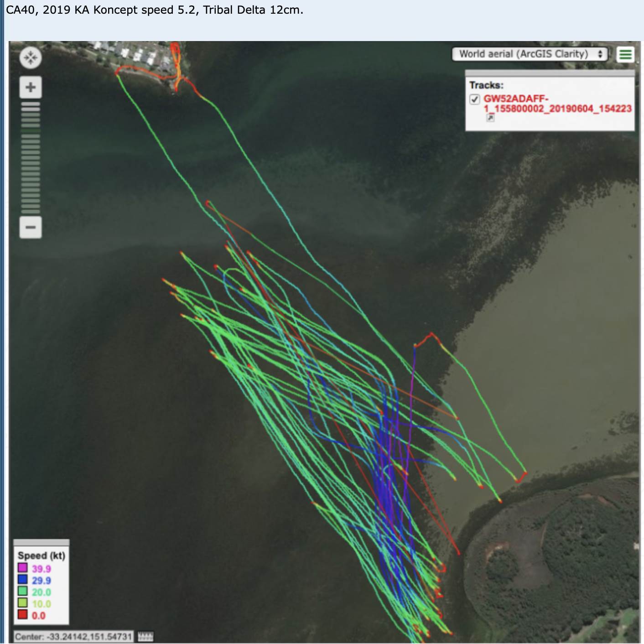The image size is (644, 644).
Task: Click the Center coordinates readout box
Action: coord(73,636)
